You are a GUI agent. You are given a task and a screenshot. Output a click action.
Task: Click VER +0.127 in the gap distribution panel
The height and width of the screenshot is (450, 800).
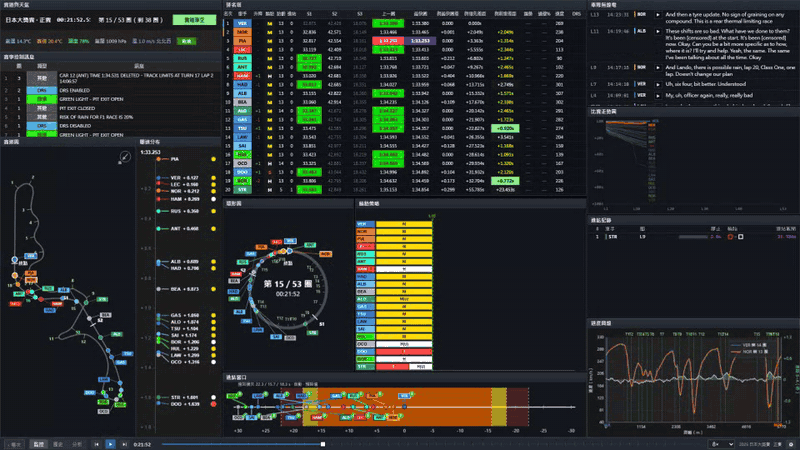click(184, 178)
